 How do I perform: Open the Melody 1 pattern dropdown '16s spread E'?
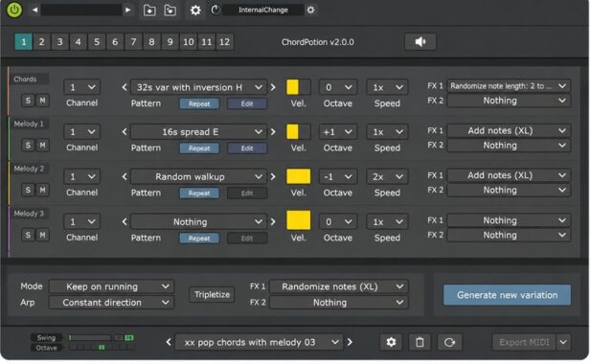click(x=198, y=132)
